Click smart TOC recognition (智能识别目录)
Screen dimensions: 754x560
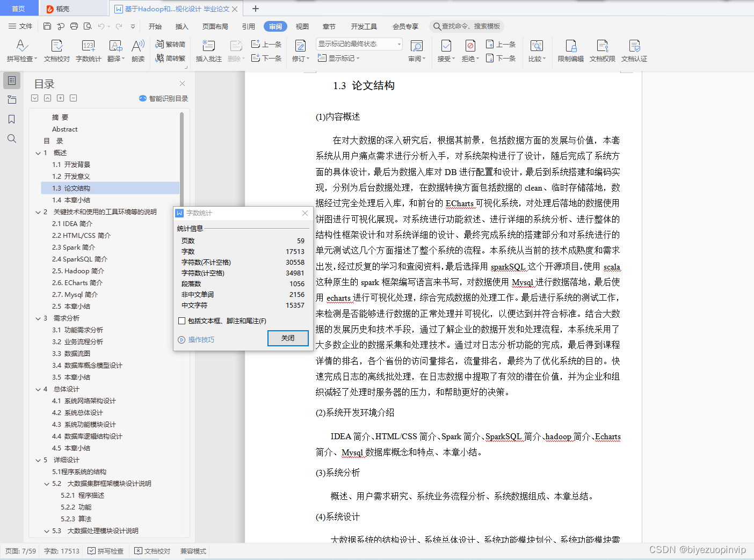(x=163, y=98)
